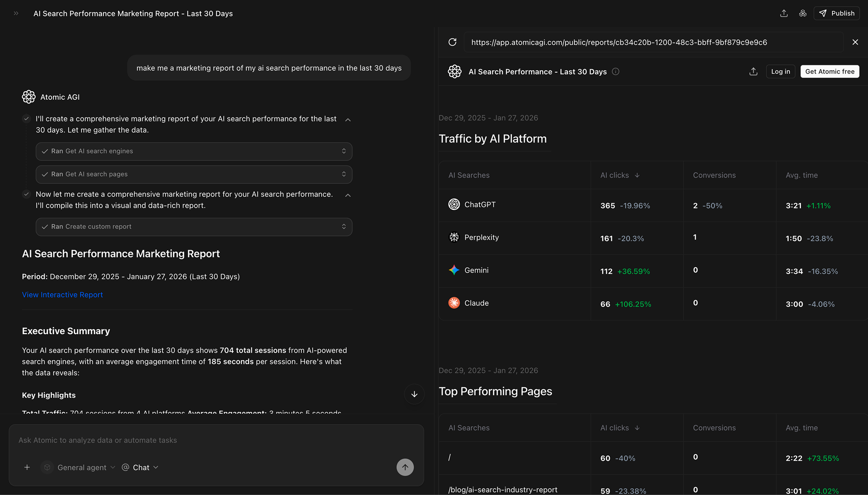Viewport: 868px width, 495px height.
Task: Refresh the embedded report page
Action: pyautogui.click(x=452, y=42)
